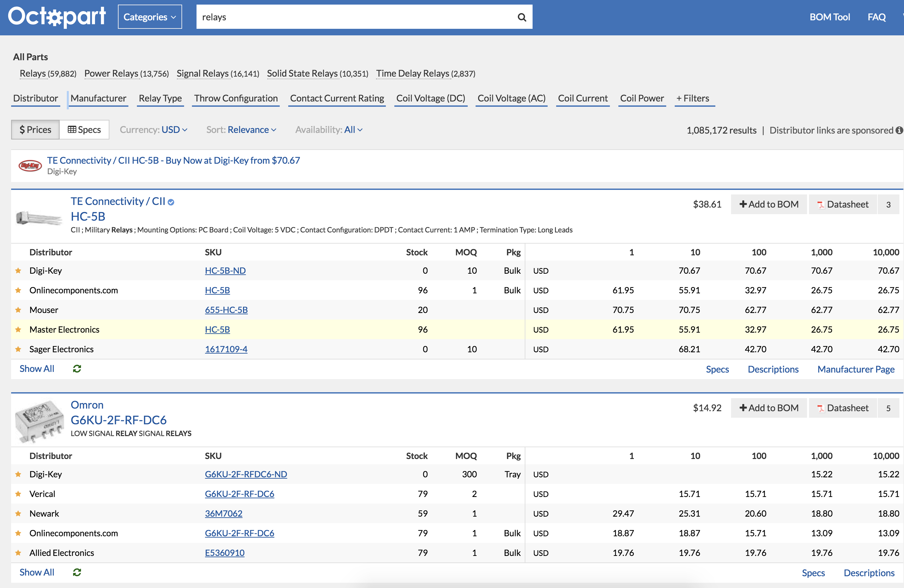Open the BOM Tool menu item
Screen dimensions: 904x588
point(829,17)
